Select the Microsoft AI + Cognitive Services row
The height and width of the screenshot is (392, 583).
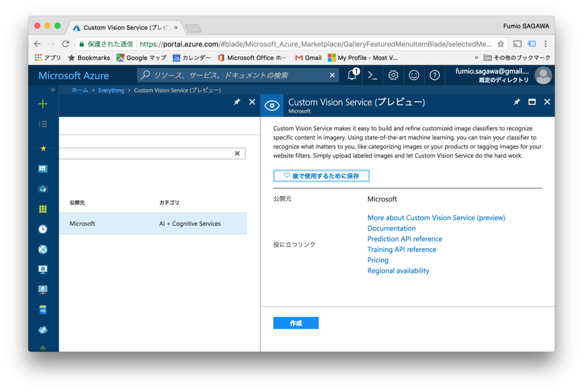[153, 224]
